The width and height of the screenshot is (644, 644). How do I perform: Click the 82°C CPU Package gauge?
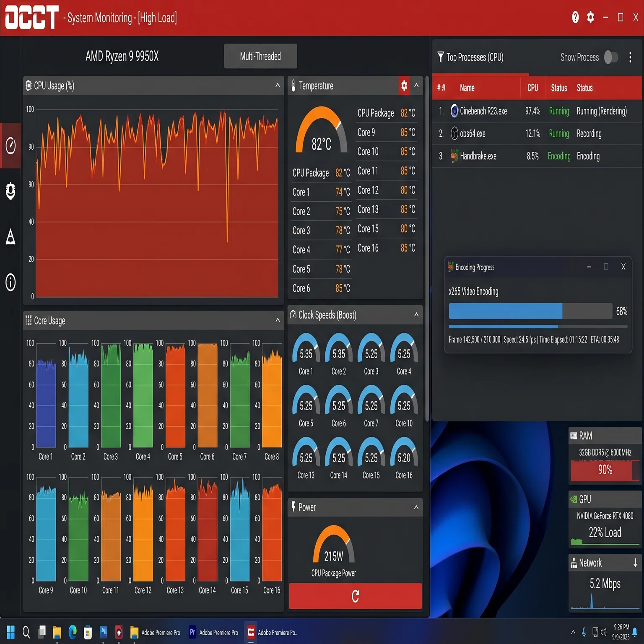click(x=321, y=130)
